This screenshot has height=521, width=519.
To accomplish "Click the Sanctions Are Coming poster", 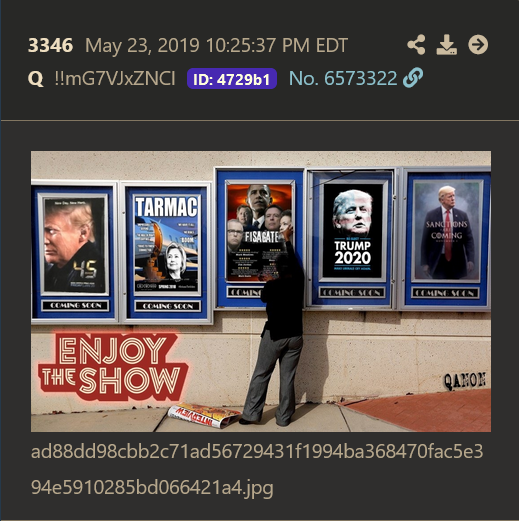I will (447, 231).
